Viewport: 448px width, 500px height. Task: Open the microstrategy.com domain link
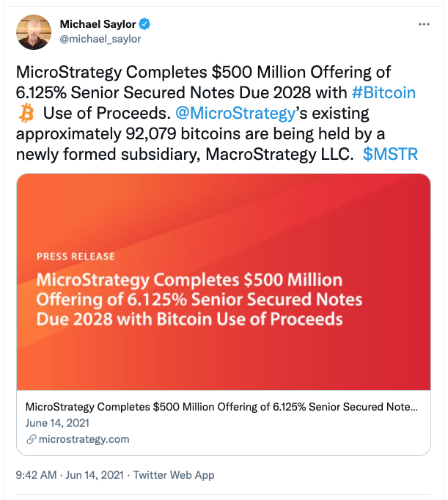click(83, 439)
